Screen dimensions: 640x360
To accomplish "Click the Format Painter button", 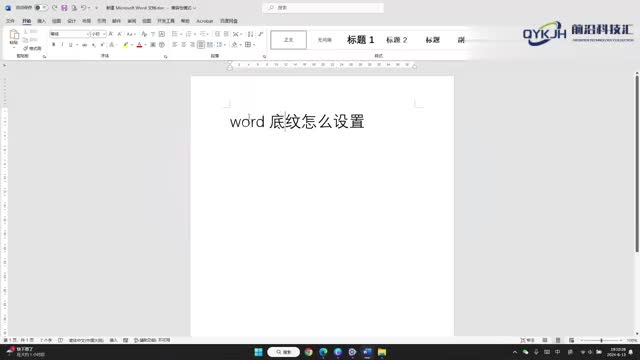I will [33, 48].
